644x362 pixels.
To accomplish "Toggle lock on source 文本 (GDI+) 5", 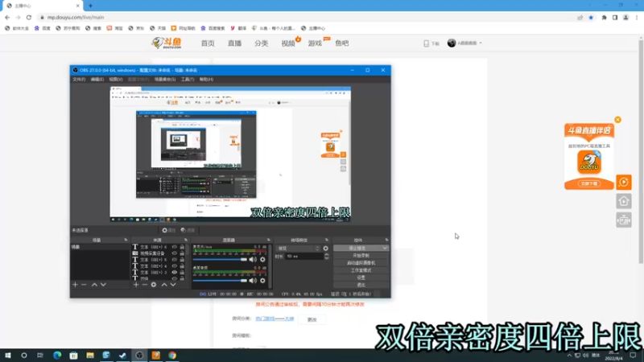I will [x=182, y=260].
